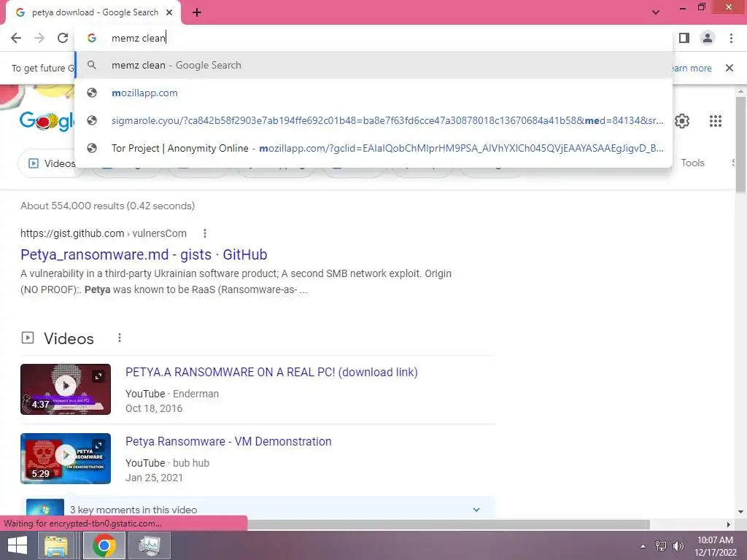This screenshot has height=560, width=747.
Task: Reload the current page
Action: coord(63,38)
